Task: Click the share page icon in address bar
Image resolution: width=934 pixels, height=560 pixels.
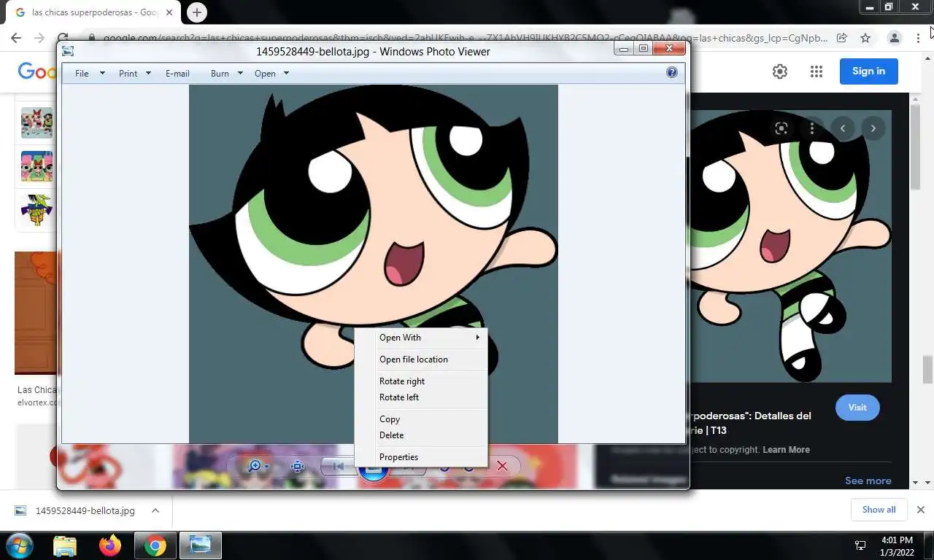Action: (842, 38)
